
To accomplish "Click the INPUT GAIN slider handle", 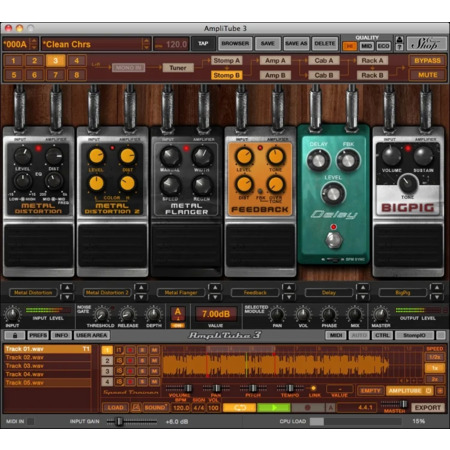I will tap(119, 422).
